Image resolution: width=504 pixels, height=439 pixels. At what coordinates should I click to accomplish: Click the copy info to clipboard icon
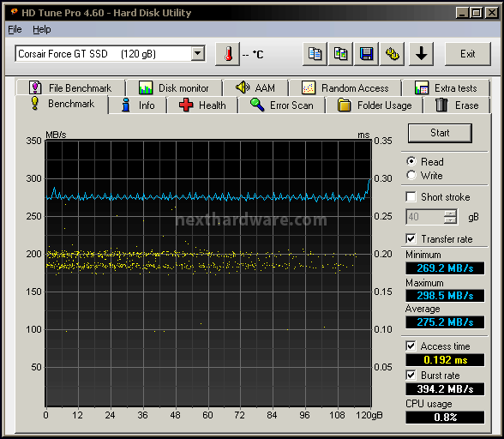point(315,54)
